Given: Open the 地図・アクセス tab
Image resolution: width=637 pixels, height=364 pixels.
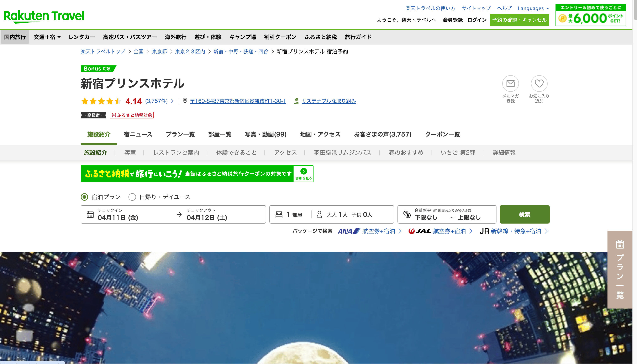Looking at the screenshot, I should click(x=320, y=134).
